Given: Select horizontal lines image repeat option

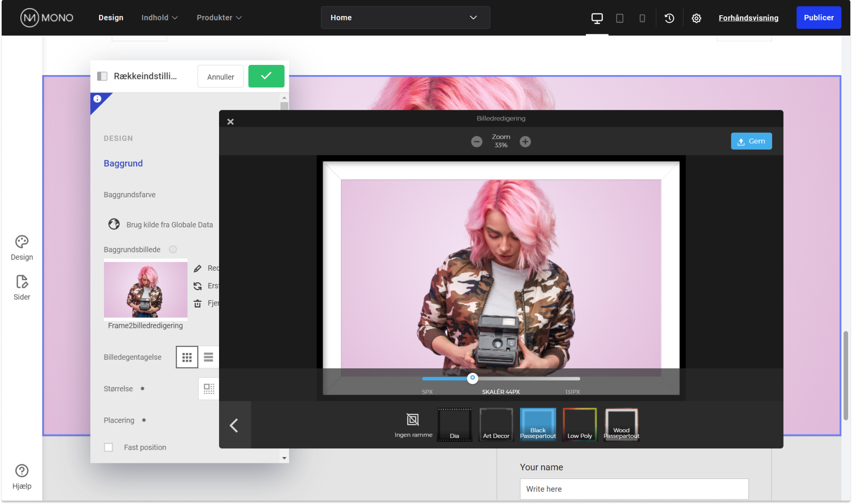Looking at the screenshot, I should [x=208, y=357].
